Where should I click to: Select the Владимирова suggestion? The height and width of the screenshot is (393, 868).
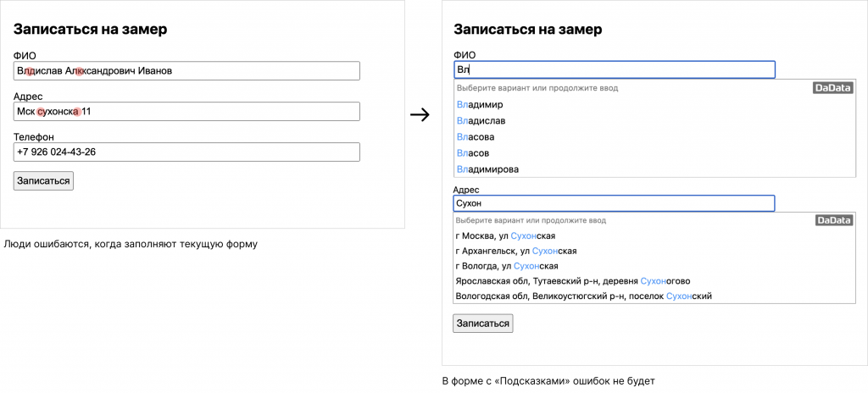pyautogui.click(x=655, y=169)
